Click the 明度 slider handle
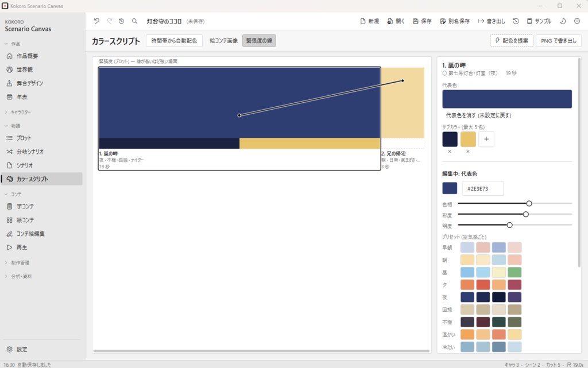 pyautogui.click(x=510, y=225)
